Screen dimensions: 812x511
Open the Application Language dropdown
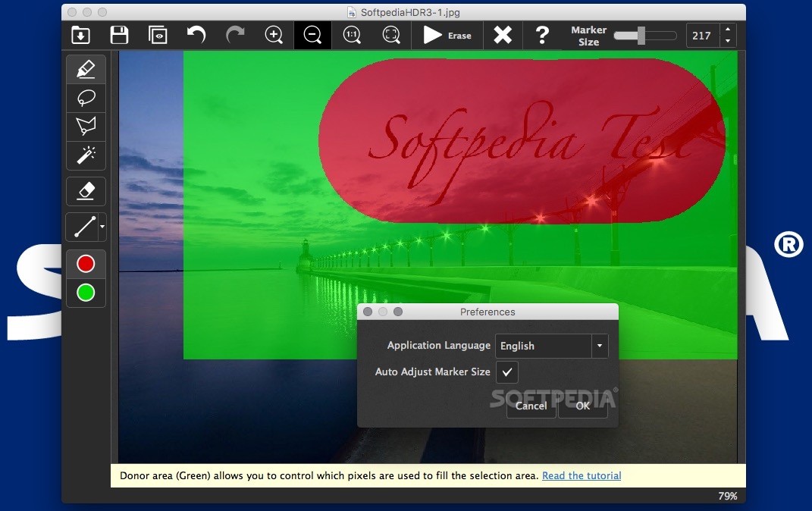[x=598, y=346]
